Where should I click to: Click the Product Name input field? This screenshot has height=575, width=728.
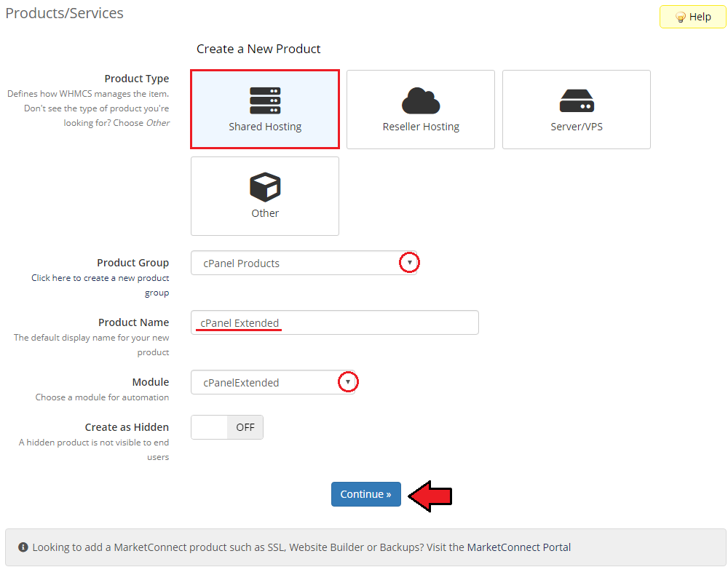[335, 322]
